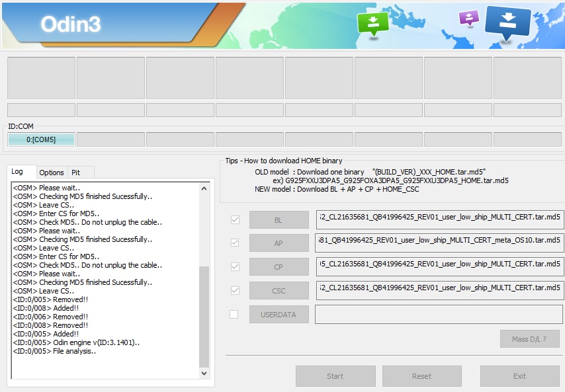Uncheck the CSC file checkbox
This screenshot has height=392, width=565.
[x=235, y=290]
